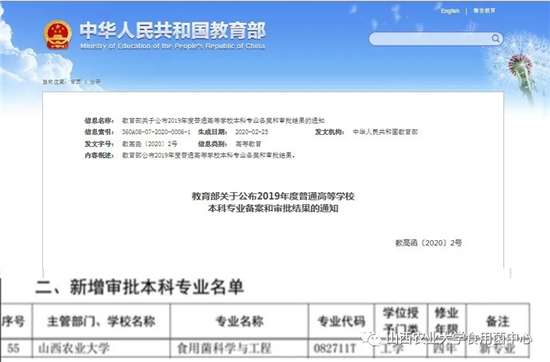Click the 序号 column header
The height and width of the screenshot is (362, 550).
(14, 321)
